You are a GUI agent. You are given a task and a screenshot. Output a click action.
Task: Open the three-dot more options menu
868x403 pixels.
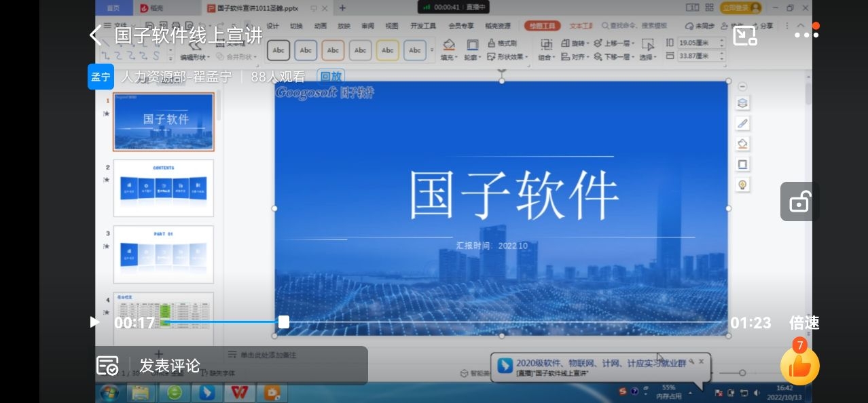tap(806, 34)
